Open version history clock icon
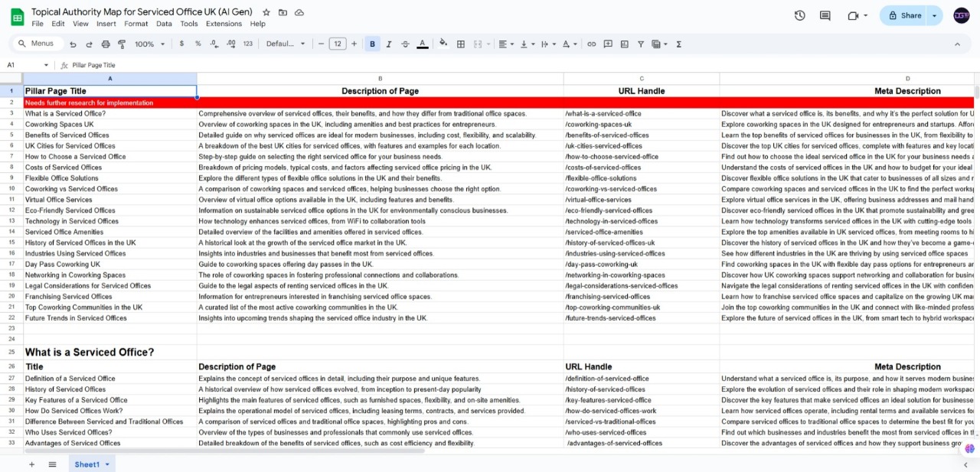980x472 pixels. pyautogui.click(x=800, y=15)
